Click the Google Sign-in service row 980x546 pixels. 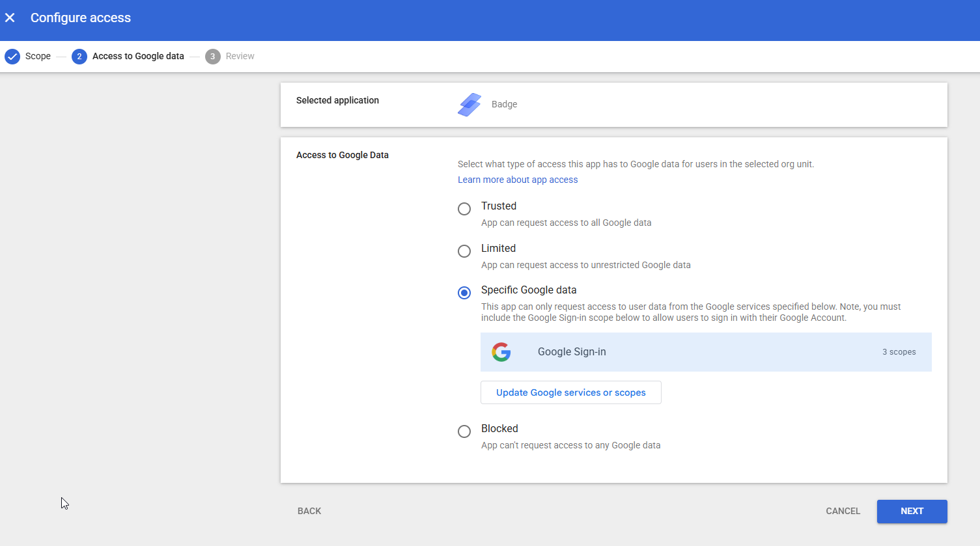click(706, 352)
